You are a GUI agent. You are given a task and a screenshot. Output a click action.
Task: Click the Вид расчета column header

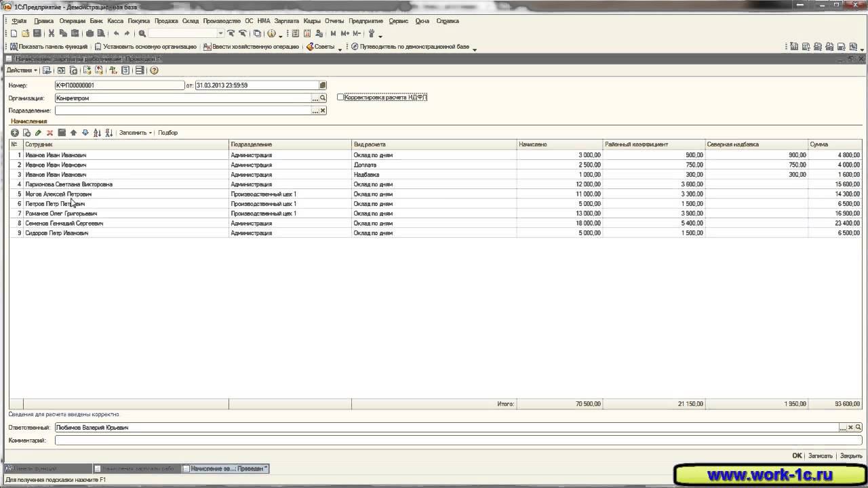click(434, 144)
